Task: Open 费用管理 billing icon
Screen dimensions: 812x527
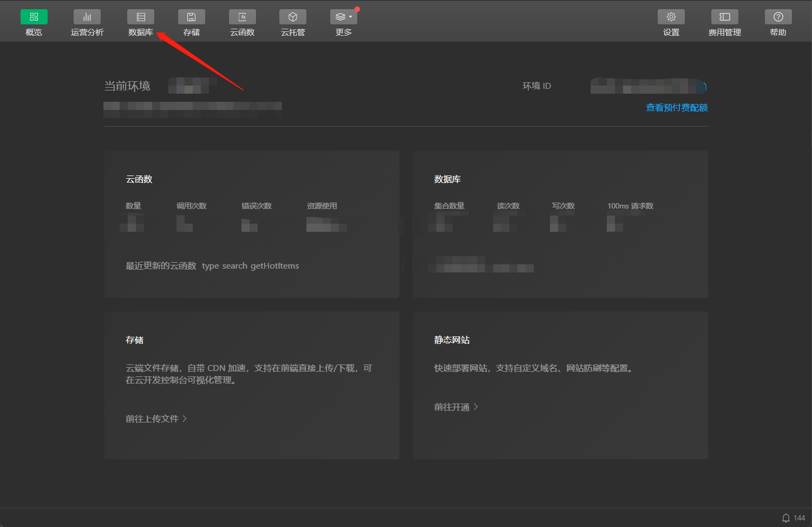Action: (724, 17)
